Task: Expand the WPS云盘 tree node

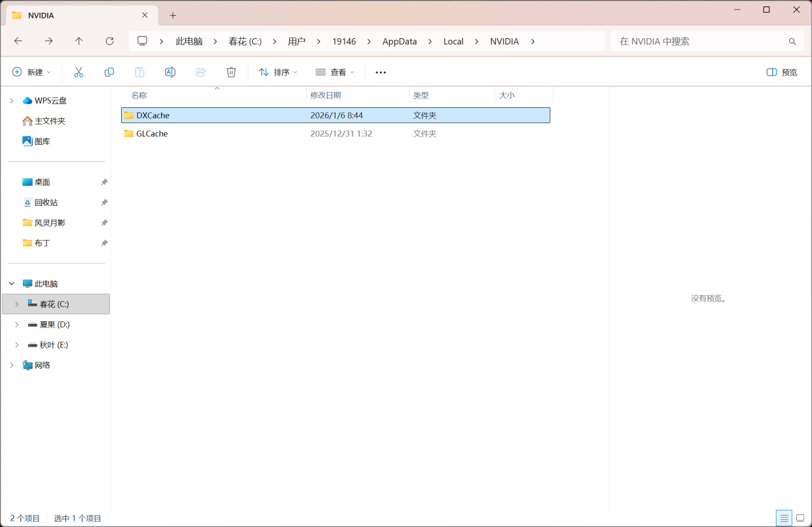Action: 12,100
